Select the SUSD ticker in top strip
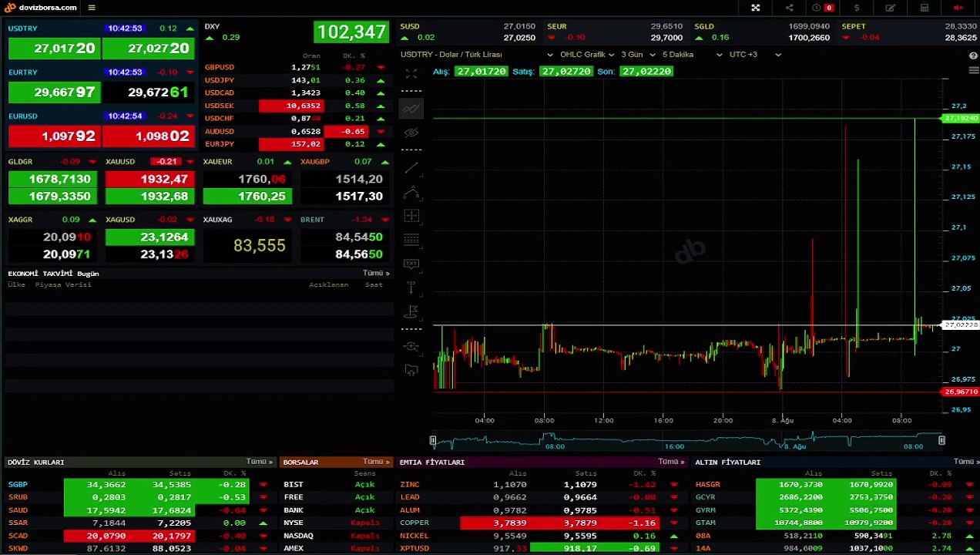Image resolution: width=980 pixels, height=555 pixels. [x=468, y=32]
